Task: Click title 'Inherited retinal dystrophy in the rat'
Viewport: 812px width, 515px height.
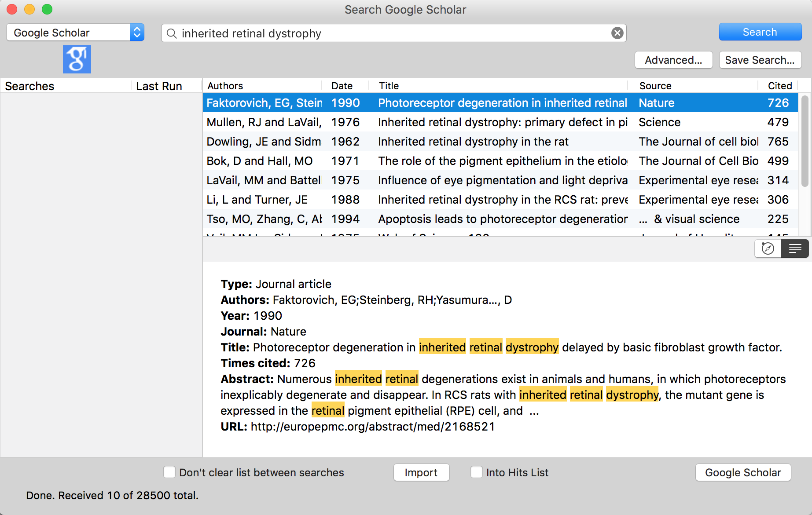Action: click(x=473, y=142)
